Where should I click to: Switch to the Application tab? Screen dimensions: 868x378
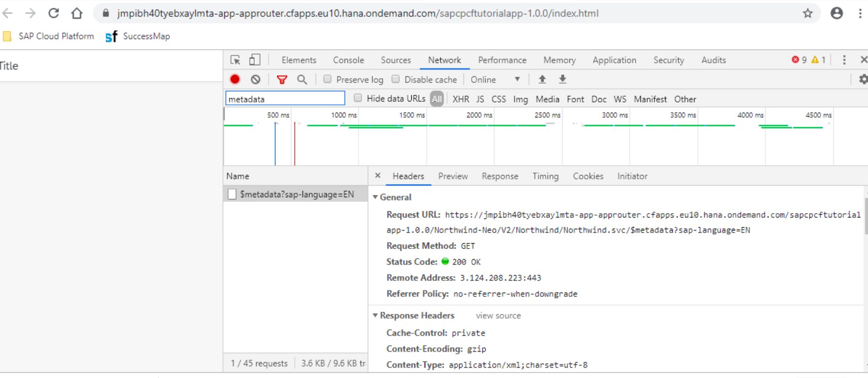615,60
